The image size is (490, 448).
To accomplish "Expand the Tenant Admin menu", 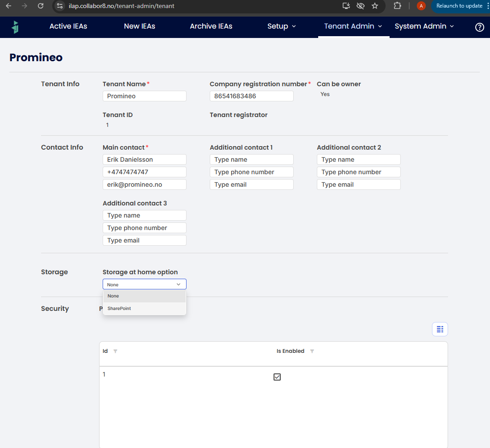I will [353, 26].
